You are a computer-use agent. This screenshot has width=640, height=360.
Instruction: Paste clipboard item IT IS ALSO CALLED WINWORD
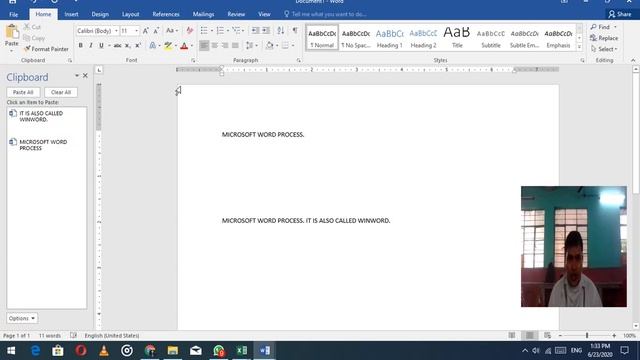click(x=46, y=117)
